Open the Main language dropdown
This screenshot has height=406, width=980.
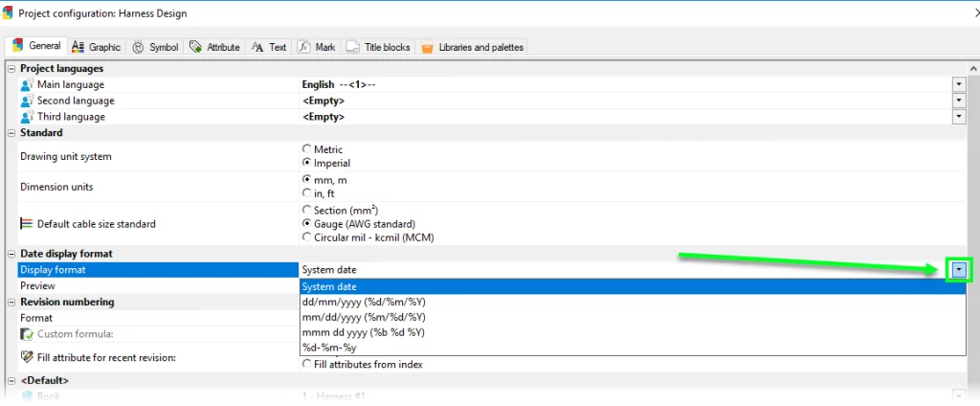[958, 84]
